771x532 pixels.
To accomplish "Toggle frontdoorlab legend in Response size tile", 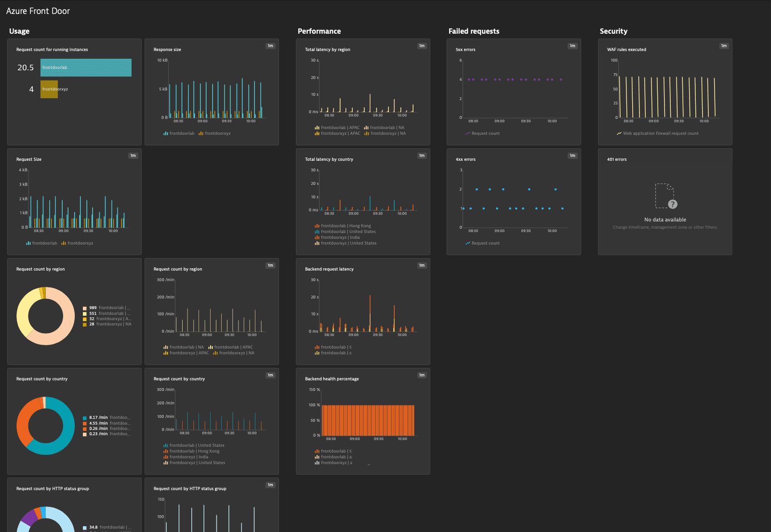I will tap(179, 133).
